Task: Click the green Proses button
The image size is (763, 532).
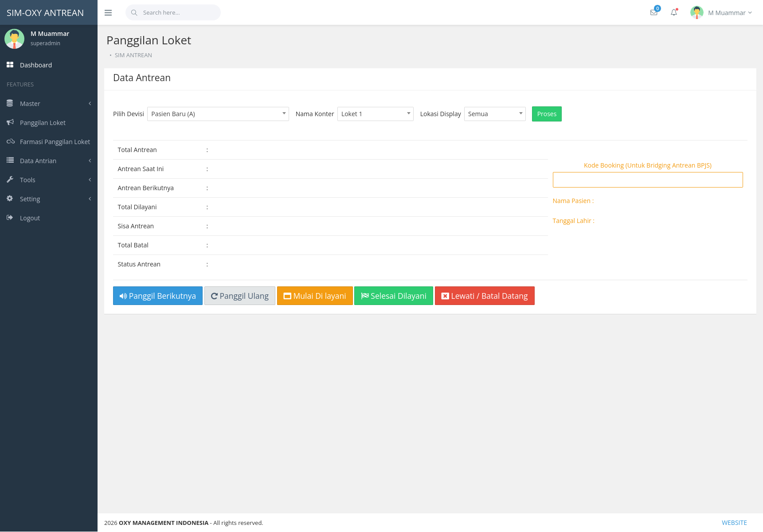Action: pos(547,114)
